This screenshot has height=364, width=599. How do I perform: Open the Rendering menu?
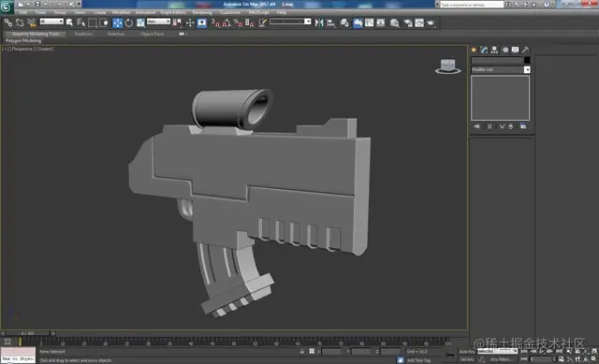202,12
